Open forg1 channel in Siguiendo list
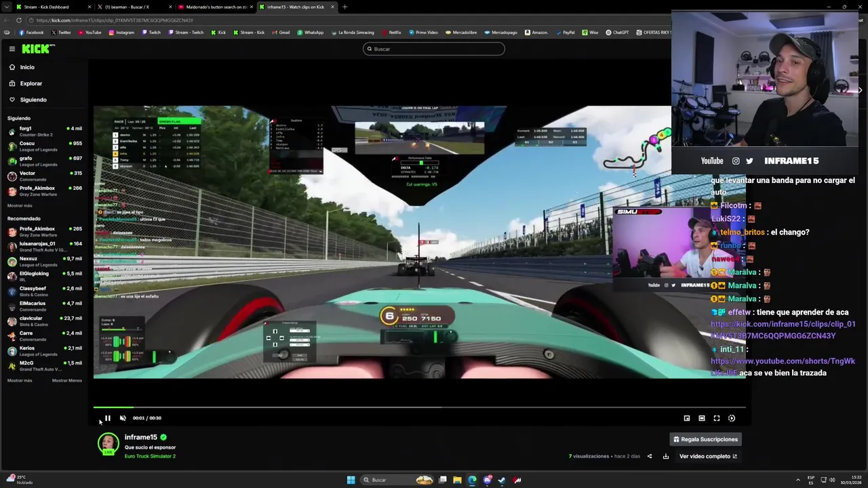This screenshot has height=488, width=868. [45, 131]
